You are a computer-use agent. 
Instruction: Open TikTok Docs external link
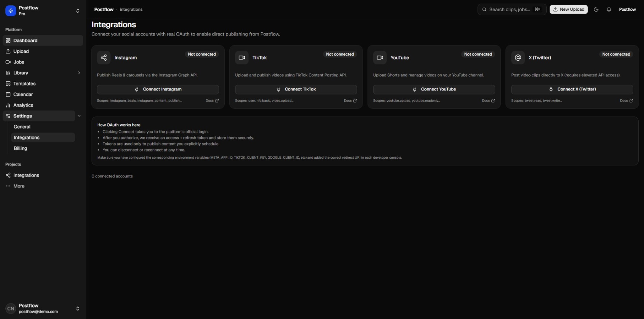(x=350, y=101)
